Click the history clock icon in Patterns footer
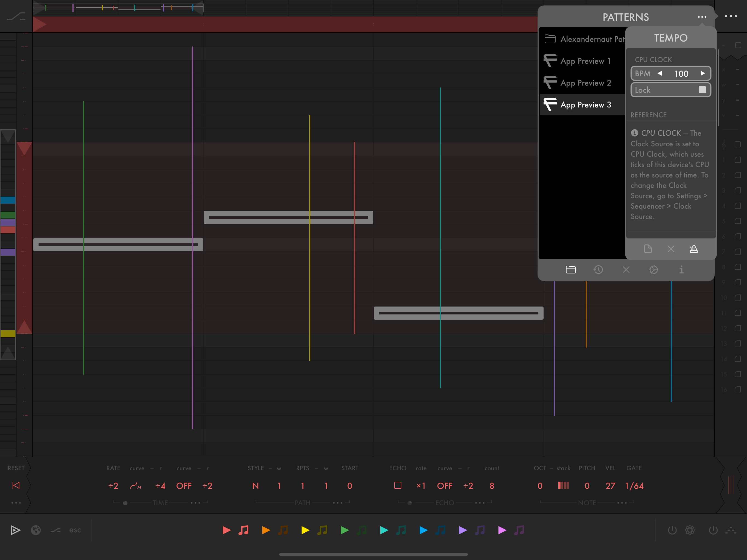This screenshot has height=560, width=747. click(598, 270)
